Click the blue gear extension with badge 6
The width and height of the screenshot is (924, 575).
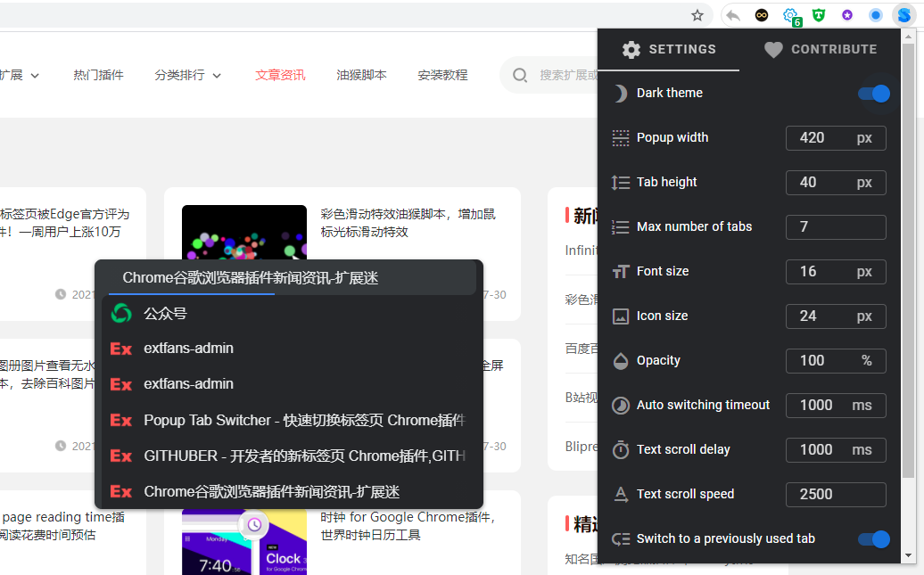coord(790,15)
